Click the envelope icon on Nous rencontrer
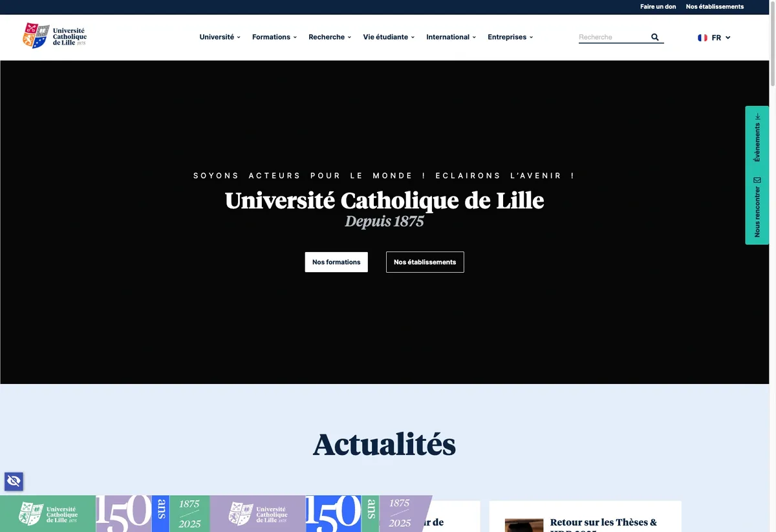 pyautogui.click(x=757, y=180)
